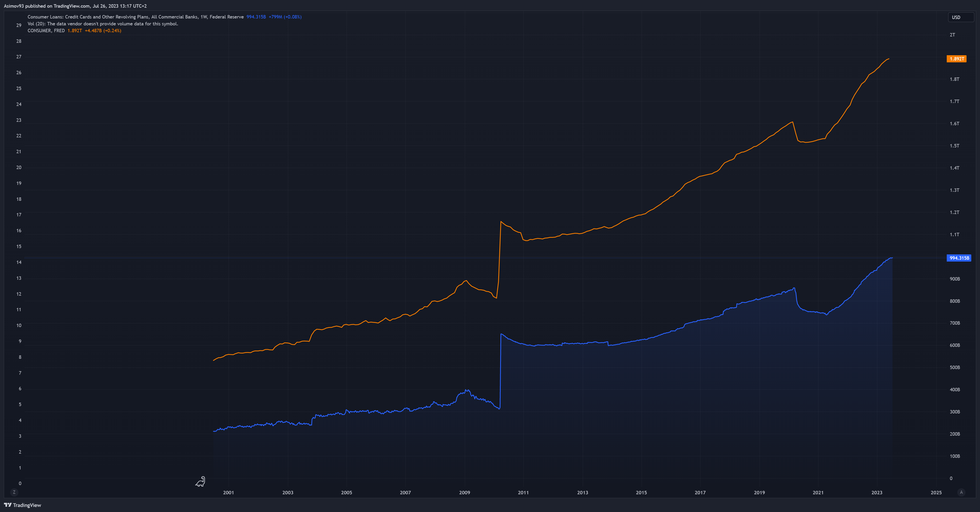This screenshot has width=980, height=512.
Task: Click the 2025 label on time axis
Action: [x=936, y=493]
